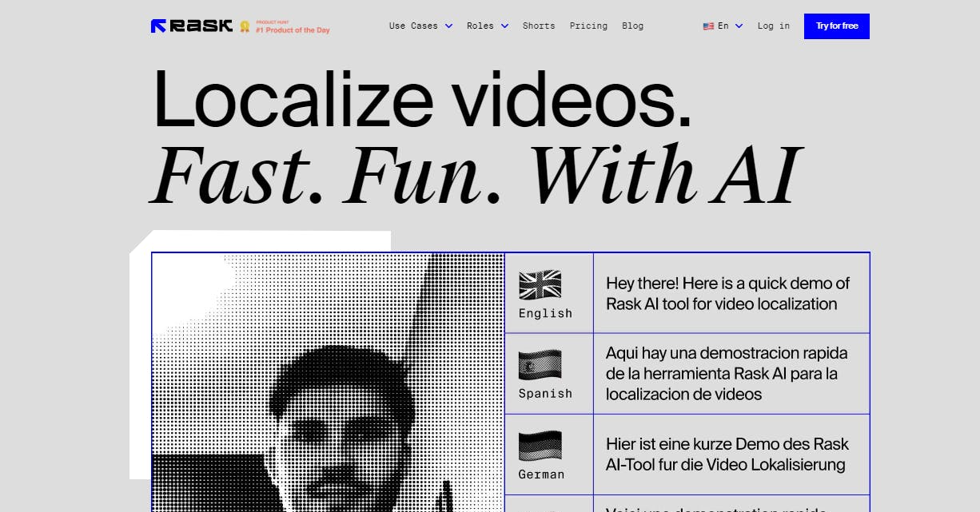Viewport: 980px width, 512px height.
Task: Select the British flag icon for English
Action: tap(540, 285)
